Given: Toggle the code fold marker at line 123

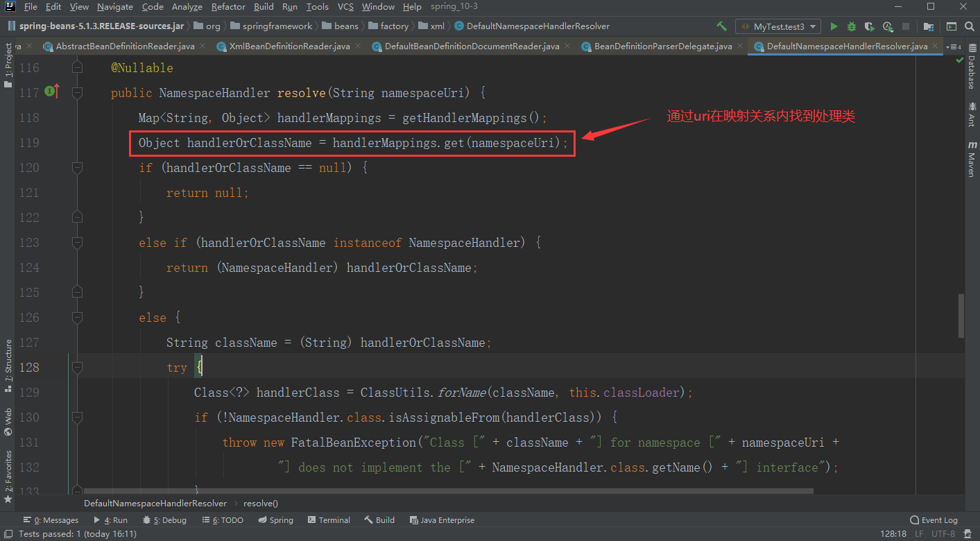Looking at the screenshot, I should click(77, 242).
